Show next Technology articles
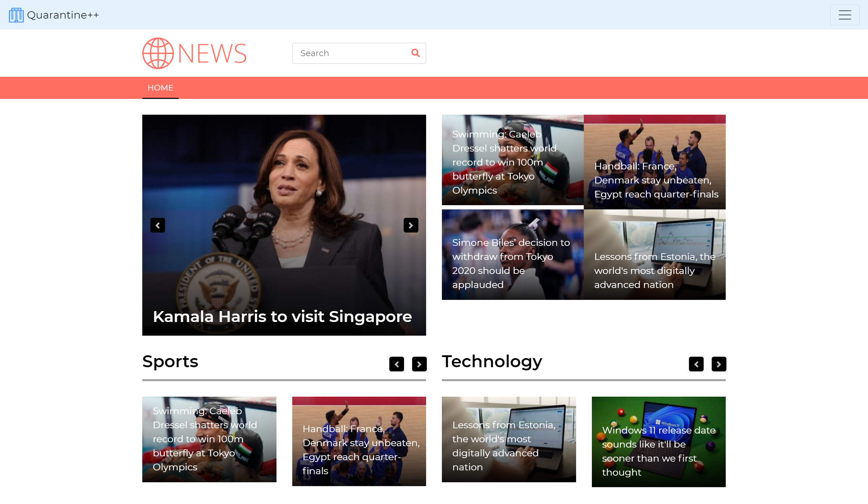 [719, 364]
